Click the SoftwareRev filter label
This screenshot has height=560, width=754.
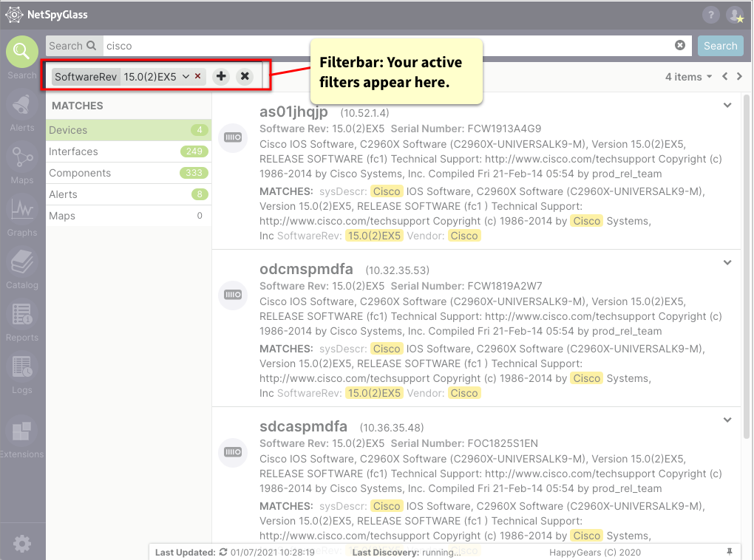click(x=86, y=76)
